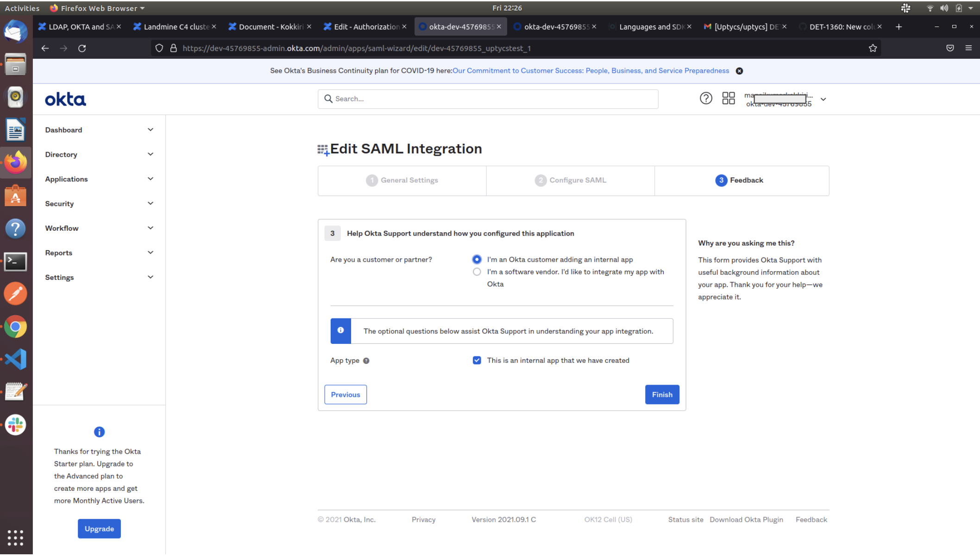Click the Okta logo

(x=65, y=99)
